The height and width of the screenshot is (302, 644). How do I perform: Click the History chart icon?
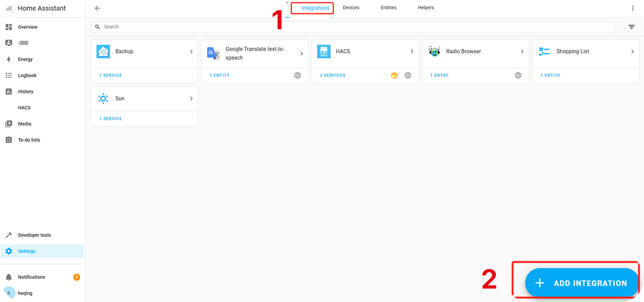tap(9, 92)
